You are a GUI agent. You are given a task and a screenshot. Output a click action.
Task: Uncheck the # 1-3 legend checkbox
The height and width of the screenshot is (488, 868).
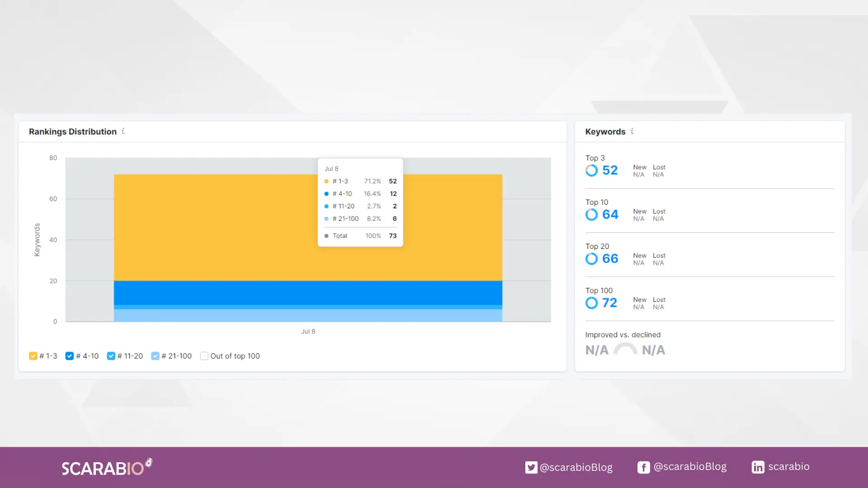coord(33,356)
